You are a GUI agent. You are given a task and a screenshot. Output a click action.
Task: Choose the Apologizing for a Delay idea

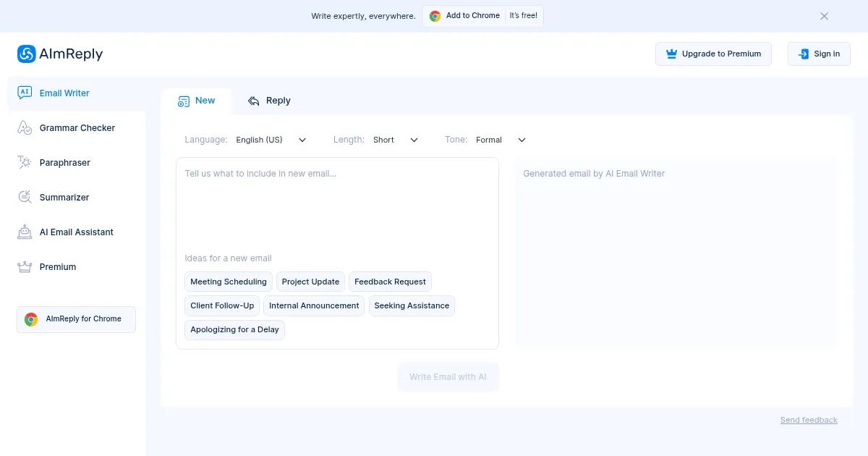[x=234, y=329]
